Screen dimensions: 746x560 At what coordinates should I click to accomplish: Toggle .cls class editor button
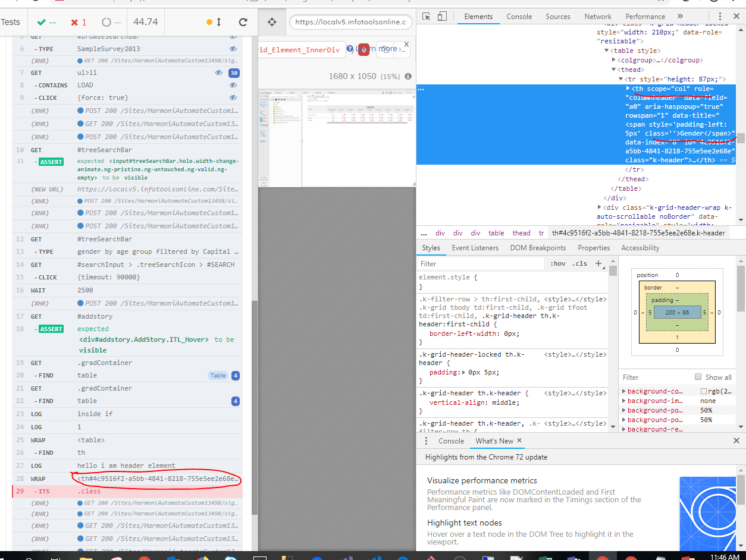pos(580,263)
